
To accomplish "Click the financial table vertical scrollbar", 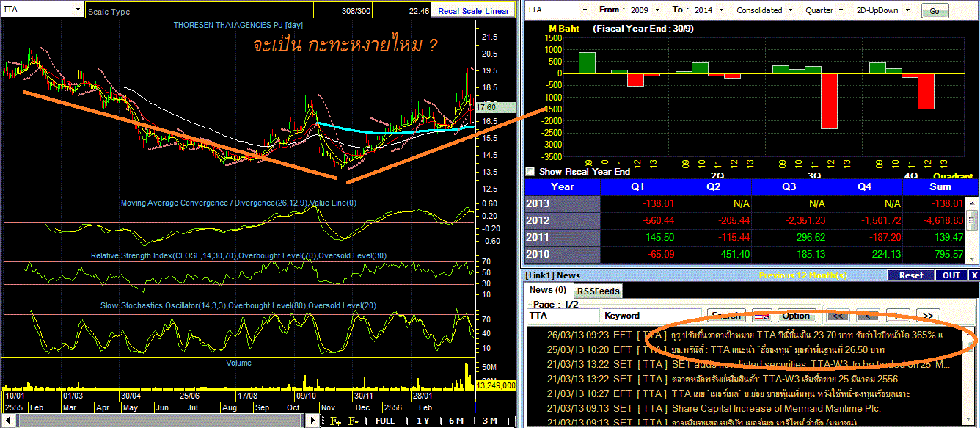I will (973, 229).
